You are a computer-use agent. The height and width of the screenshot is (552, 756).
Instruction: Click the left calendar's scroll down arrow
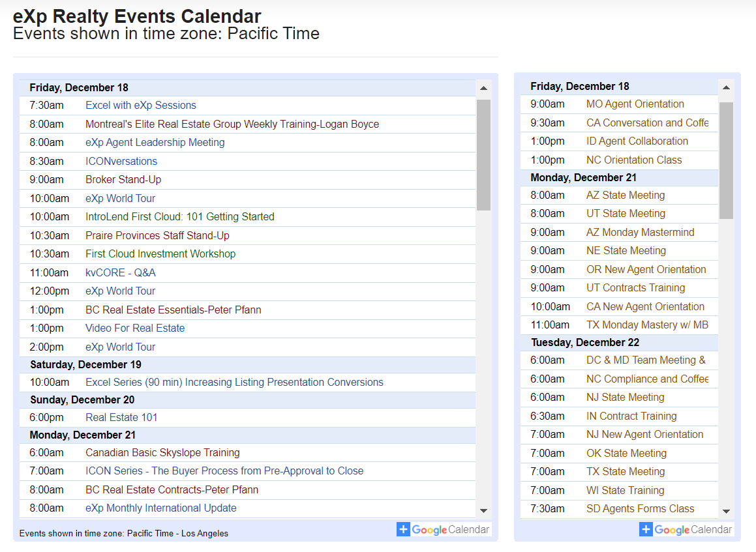point(483,510)
